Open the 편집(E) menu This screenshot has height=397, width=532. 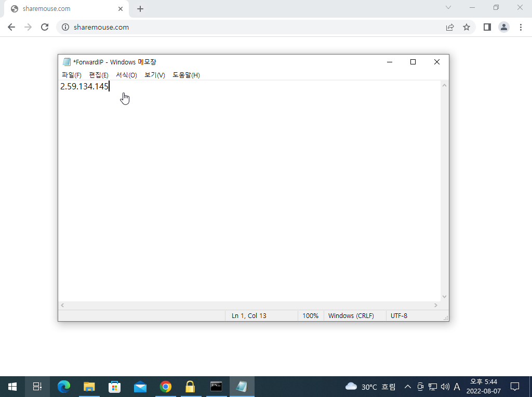99,75
